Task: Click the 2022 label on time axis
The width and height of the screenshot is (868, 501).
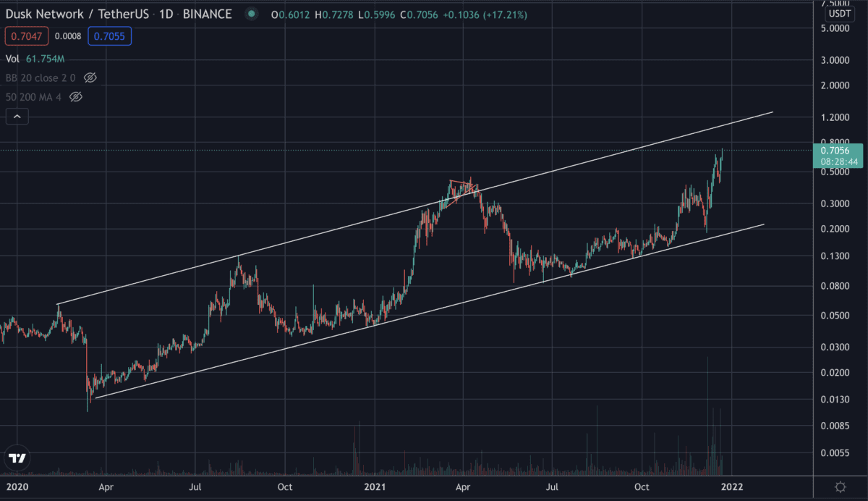Action: click(x=733, y=487)
